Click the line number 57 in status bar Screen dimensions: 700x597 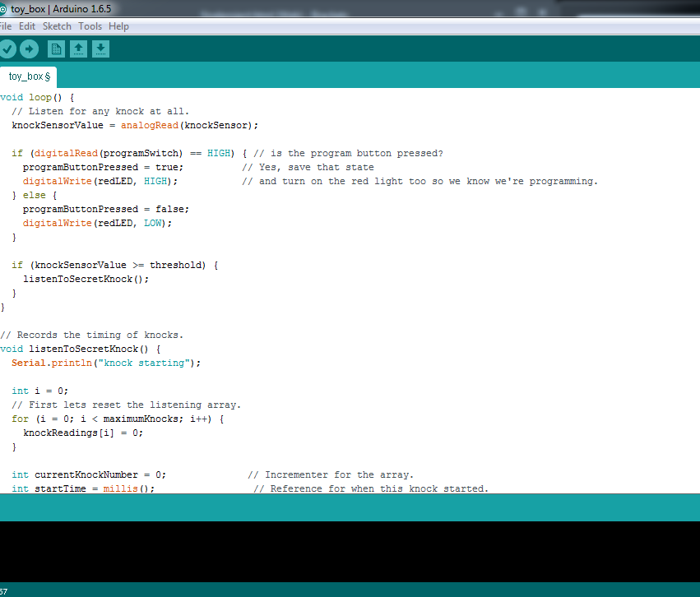tap(3, 591)
